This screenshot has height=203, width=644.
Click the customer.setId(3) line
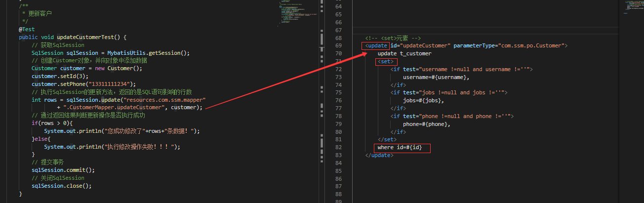60,76
